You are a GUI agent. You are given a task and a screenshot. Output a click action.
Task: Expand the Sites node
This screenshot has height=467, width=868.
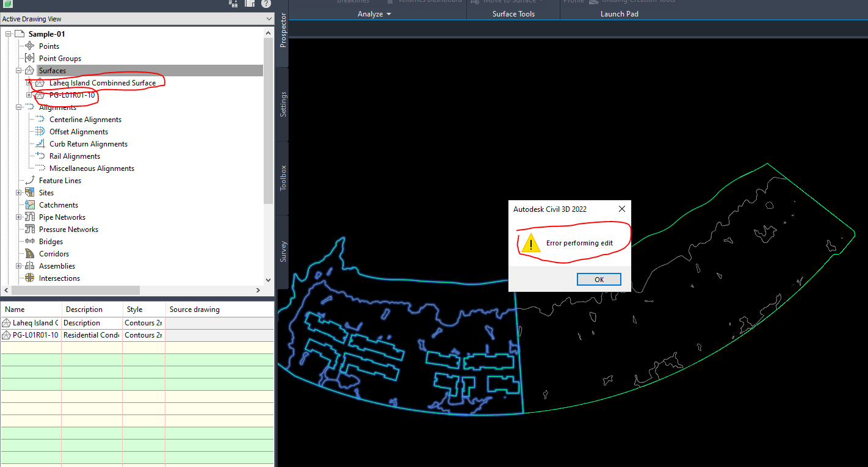click(x=18, y=192)
